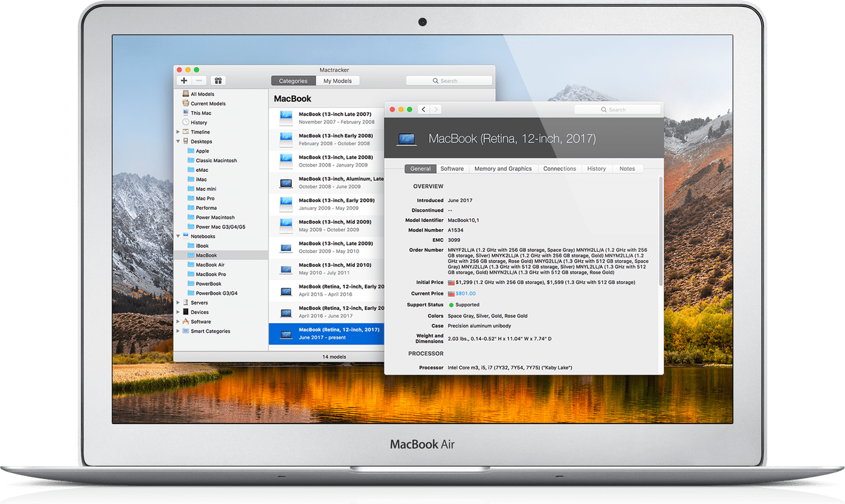Click the remove (−) button in Mactracker toolbar

click(x=199, y=80)
